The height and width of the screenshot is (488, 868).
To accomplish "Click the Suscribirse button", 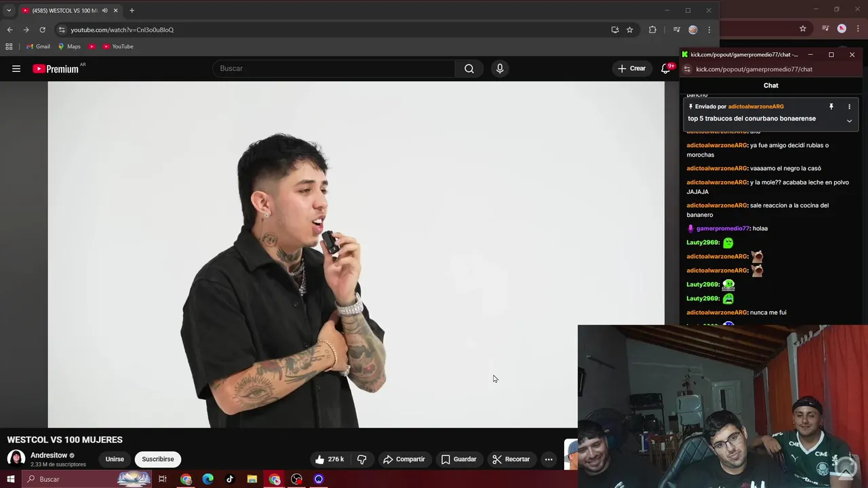I will [x=158, y=460].
